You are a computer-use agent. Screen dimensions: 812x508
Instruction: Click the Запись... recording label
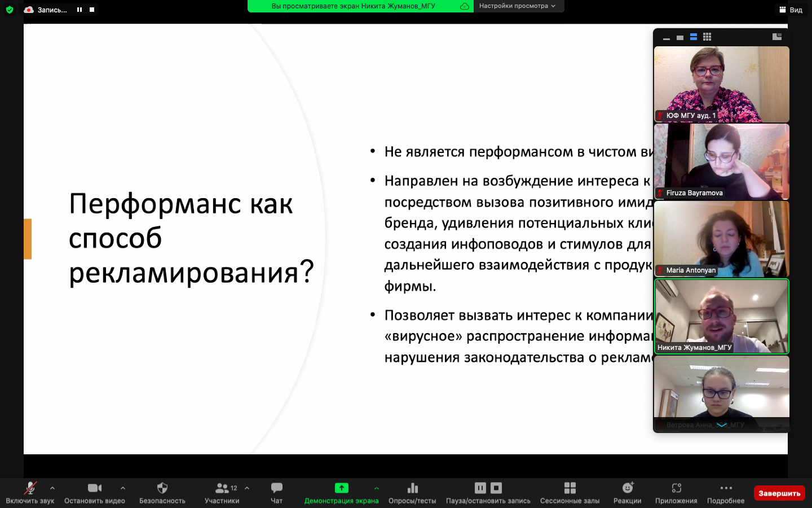(52, 10)
